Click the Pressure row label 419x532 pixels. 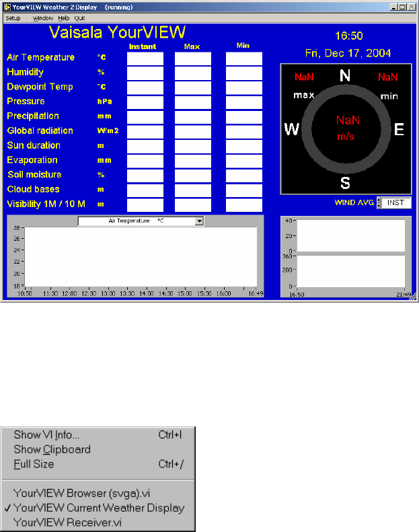click(x=26, y=102)
